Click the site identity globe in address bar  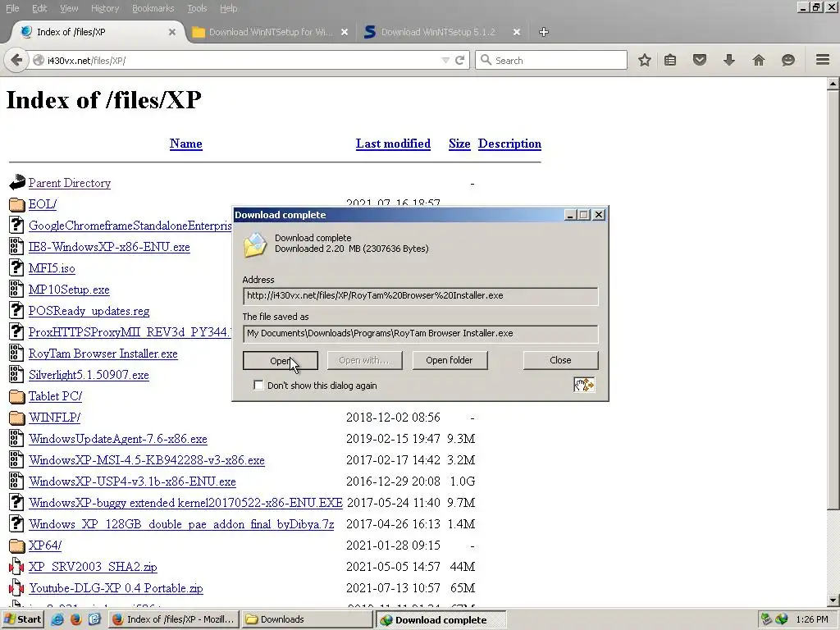(38, 61)
